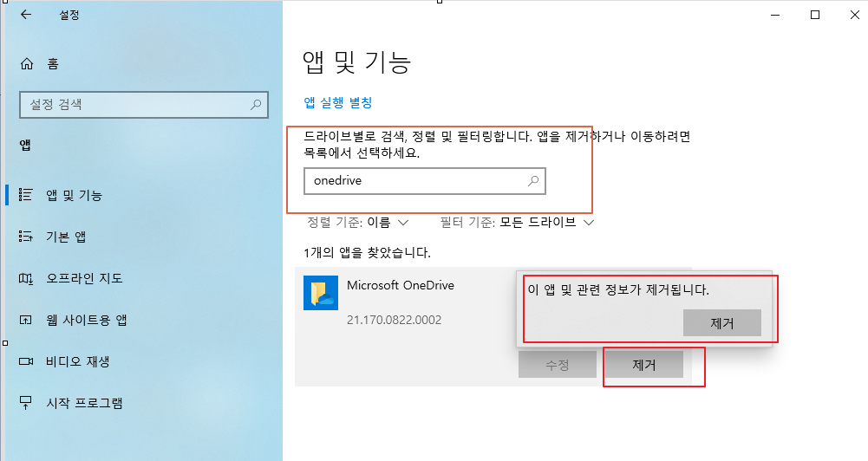
Task: Click the Microsoft OneDrive app icon
Action: 321,293
